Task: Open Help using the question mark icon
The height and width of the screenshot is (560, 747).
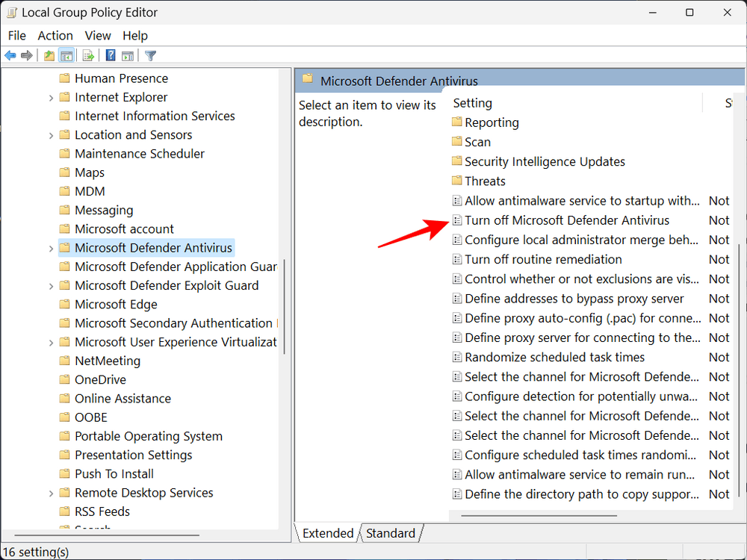Action: pos(109,55)
